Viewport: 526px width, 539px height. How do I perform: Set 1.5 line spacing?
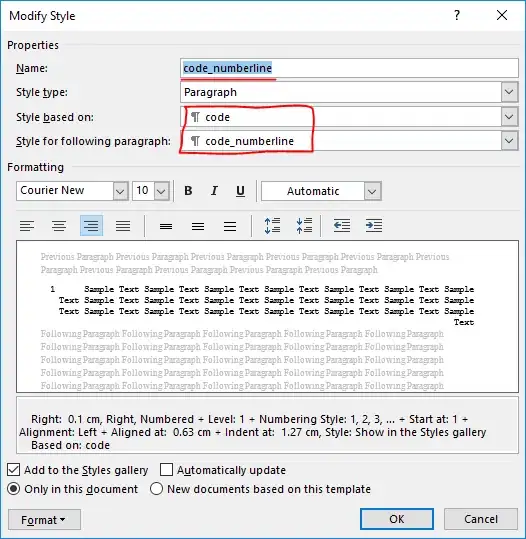198,226
